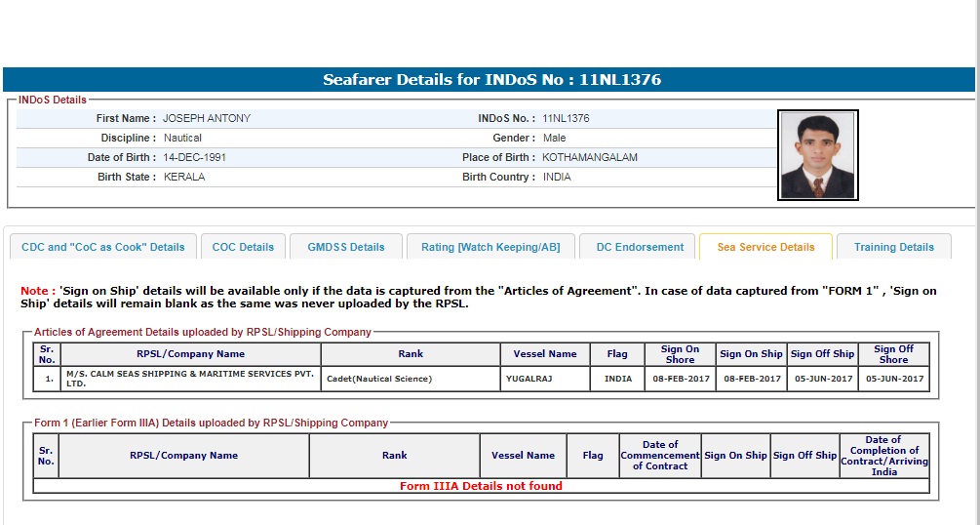980x525 pixels.
Task: Open the CDC and "CoC as Cook" Details tab
Action: pos(102,247)
